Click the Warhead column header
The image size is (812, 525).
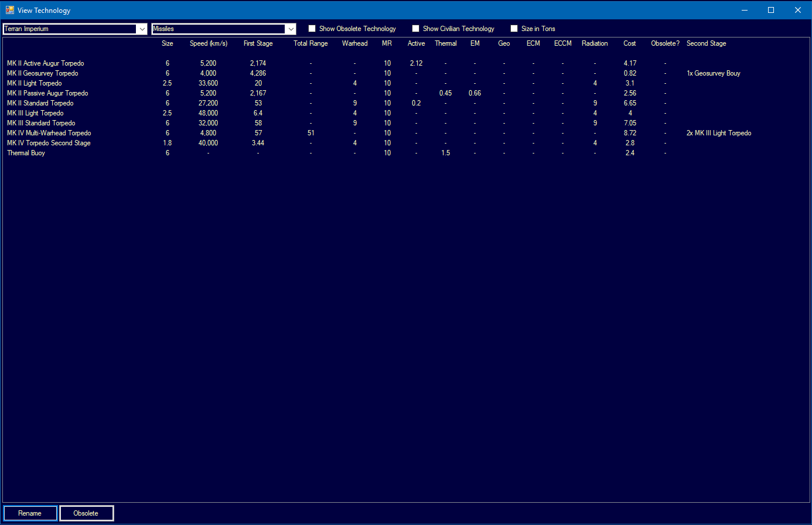click(x=355, y=43)
